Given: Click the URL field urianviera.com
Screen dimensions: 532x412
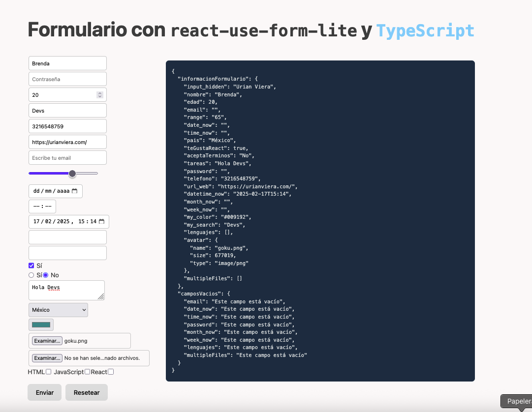Looking at the screenshot, I should [x=67, y=142].
